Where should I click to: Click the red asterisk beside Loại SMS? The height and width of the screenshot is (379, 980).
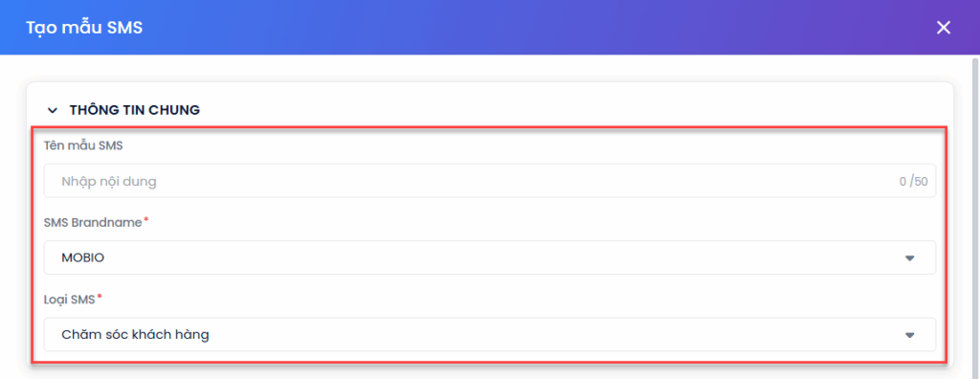pyautogui.click(x=100, y=298)
